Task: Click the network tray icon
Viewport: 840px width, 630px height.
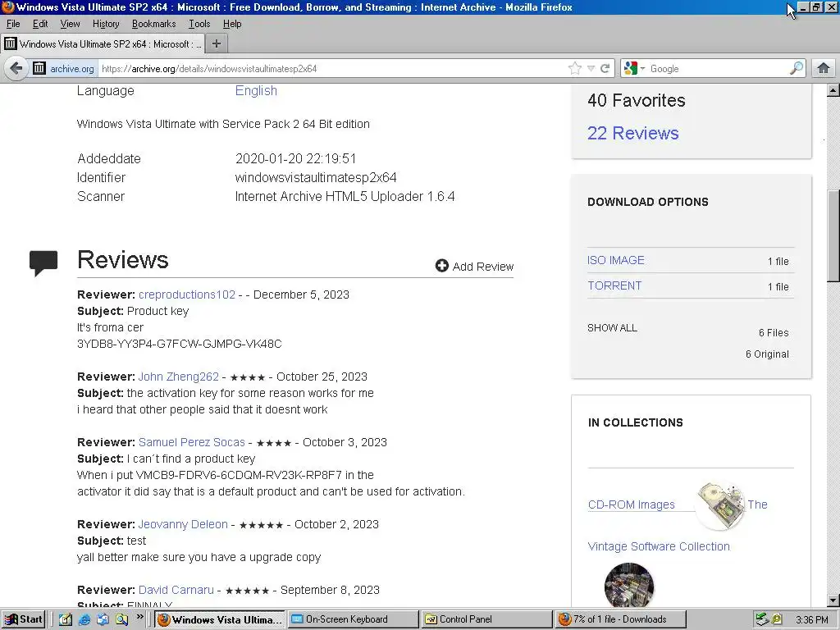Action: click(762, 619)
